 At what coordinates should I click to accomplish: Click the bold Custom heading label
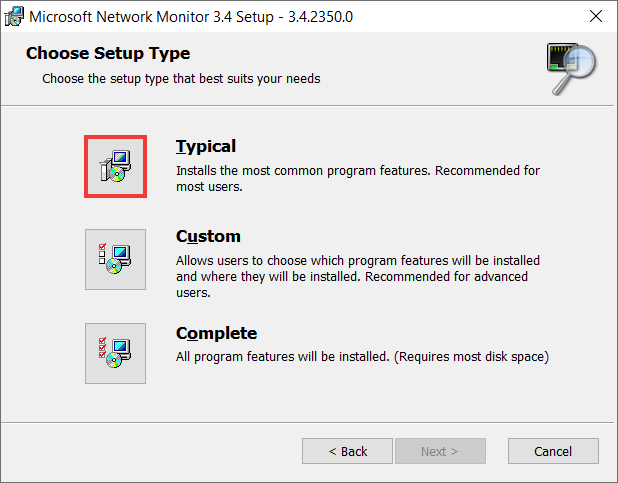coord(208,236)
